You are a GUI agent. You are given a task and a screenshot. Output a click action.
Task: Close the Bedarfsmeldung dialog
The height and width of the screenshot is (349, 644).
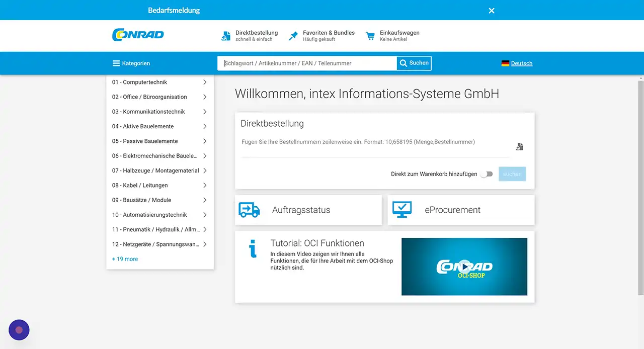[x=492, y=11]
